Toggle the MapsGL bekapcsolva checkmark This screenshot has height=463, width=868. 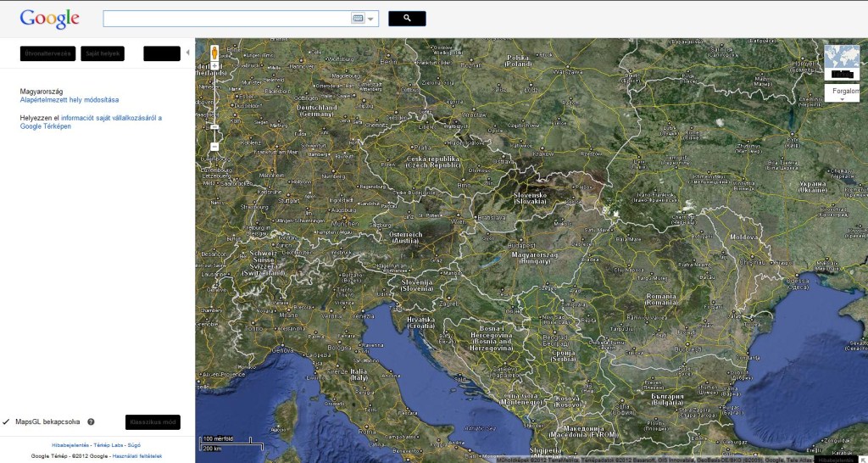click(6, 422)
